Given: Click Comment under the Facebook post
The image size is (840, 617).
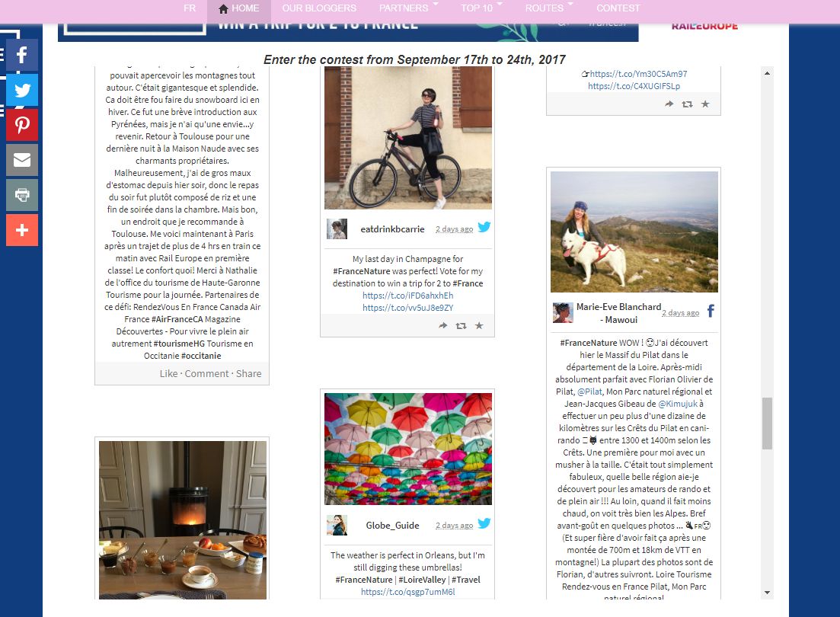Looking at the screenshot, I should pyautogui.click(x=207, y=374).
